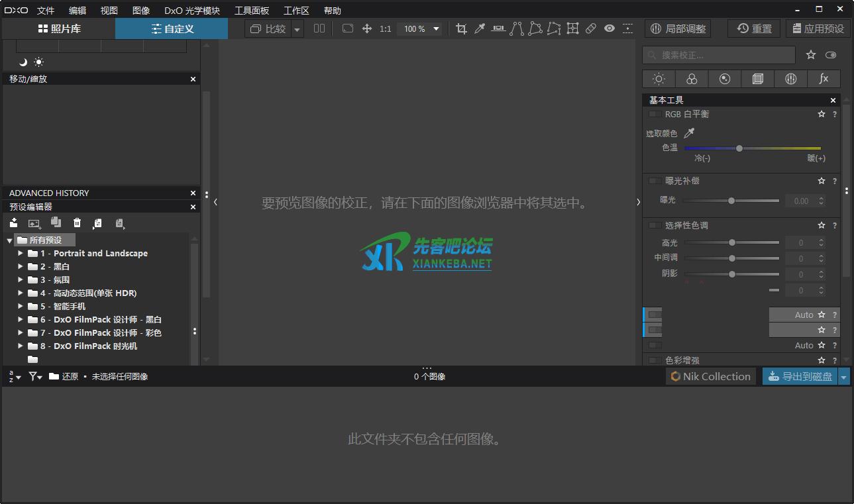The width and height of the screenshot is (854, 504).
Task: Open the 工具面板 menu
Action: click(x=252, y=11)
